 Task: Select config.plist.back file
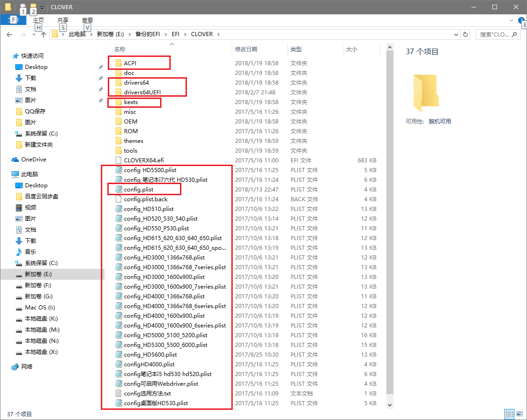(146, 199)
